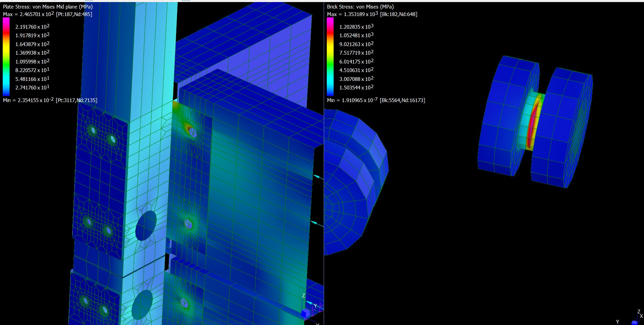Select the upper cyan load arrow
644x325 pixels.
tap(318, 177)
